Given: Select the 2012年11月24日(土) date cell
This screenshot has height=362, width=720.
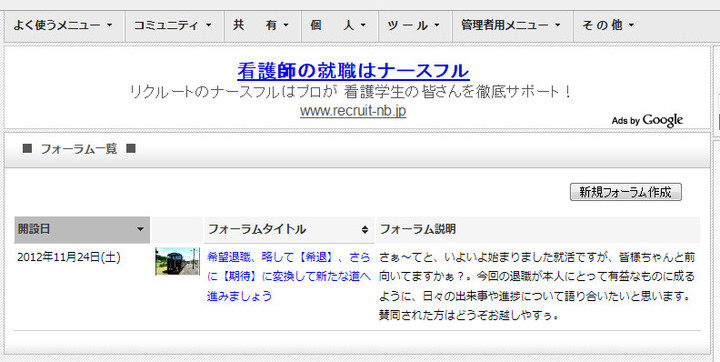Looking at the screenshot, I should 69,257.
